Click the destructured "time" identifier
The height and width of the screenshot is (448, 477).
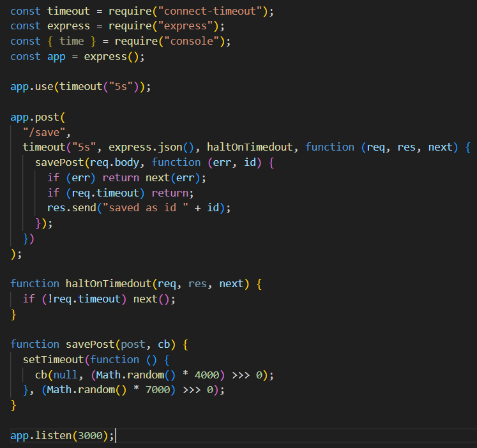tap(72, 41)
